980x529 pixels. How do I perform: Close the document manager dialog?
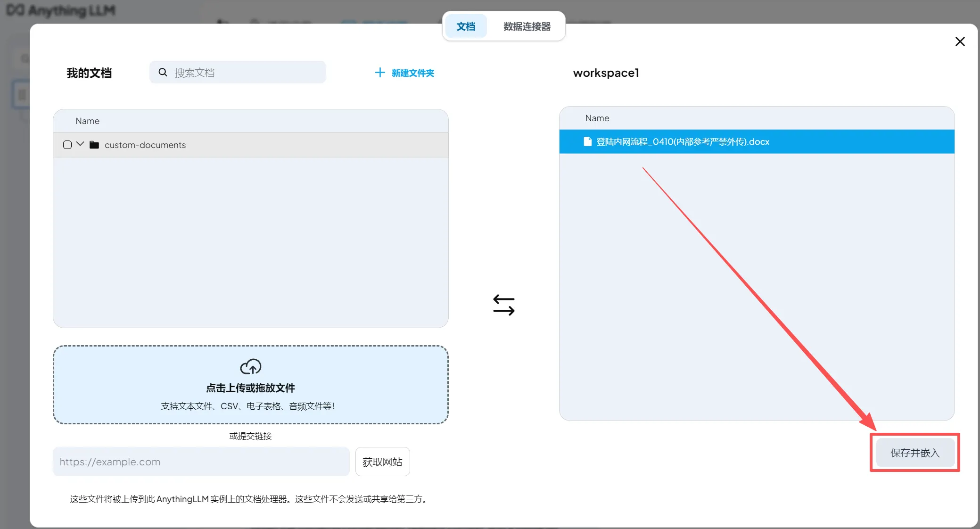click(960, 41)
